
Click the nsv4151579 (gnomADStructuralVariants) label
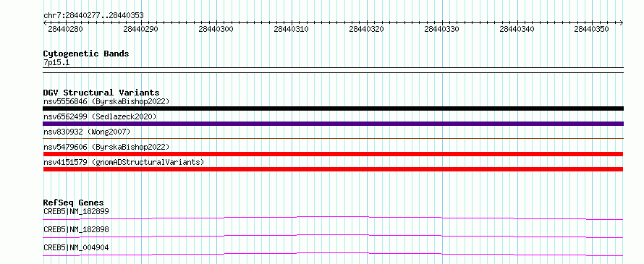click(124, 162)
